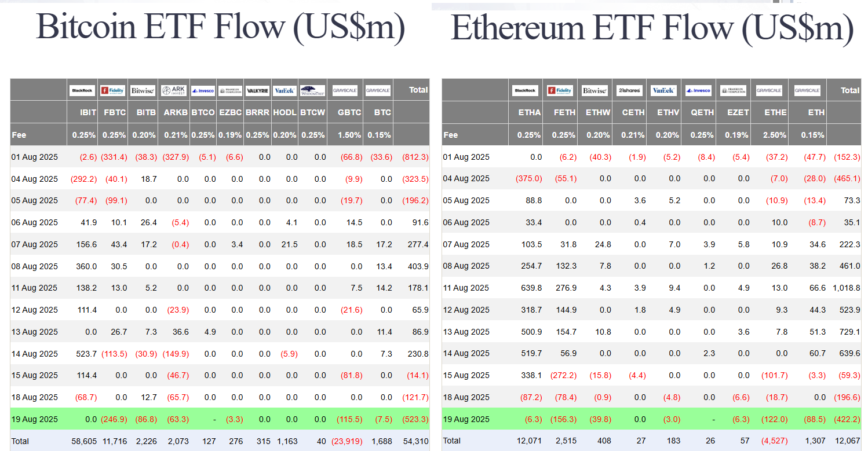Click the Fidelity logo in the Ethereum table
The image size is (868, 451).
coord(560,90)
